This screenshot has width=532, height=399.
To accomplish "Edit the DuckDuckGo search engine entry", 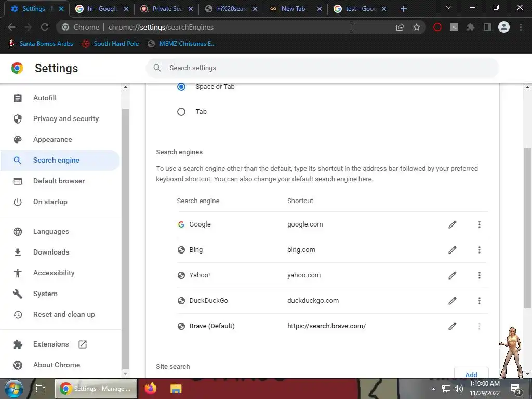I will (x=453, y=301).
